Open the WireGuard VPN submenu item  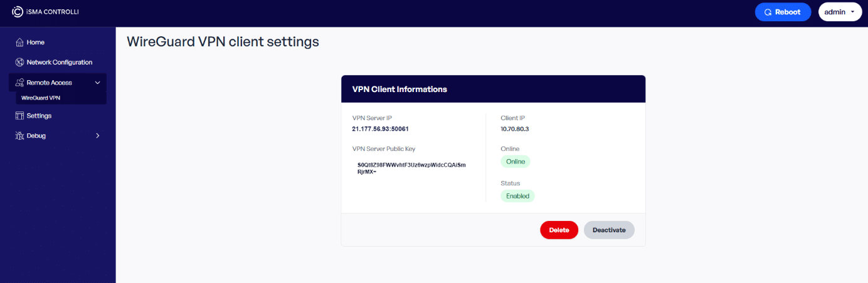tap(41, 98)
